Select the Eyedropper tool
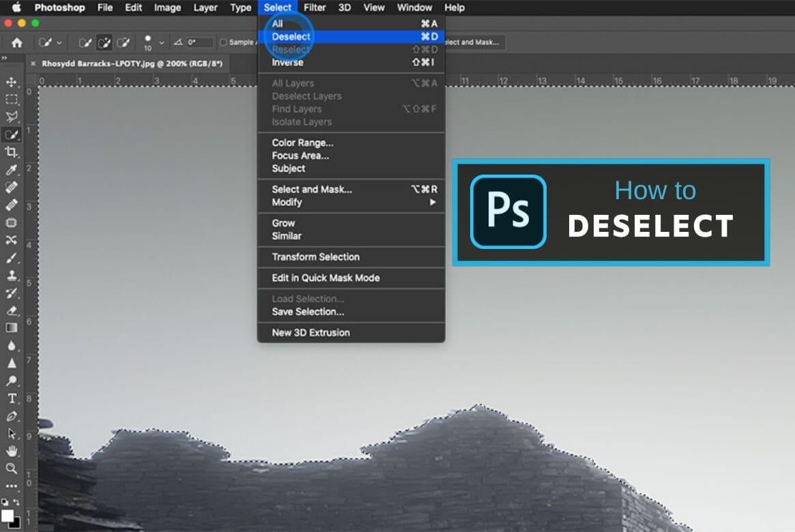This screenshot has height=532, width=795. tap(11, 170)
